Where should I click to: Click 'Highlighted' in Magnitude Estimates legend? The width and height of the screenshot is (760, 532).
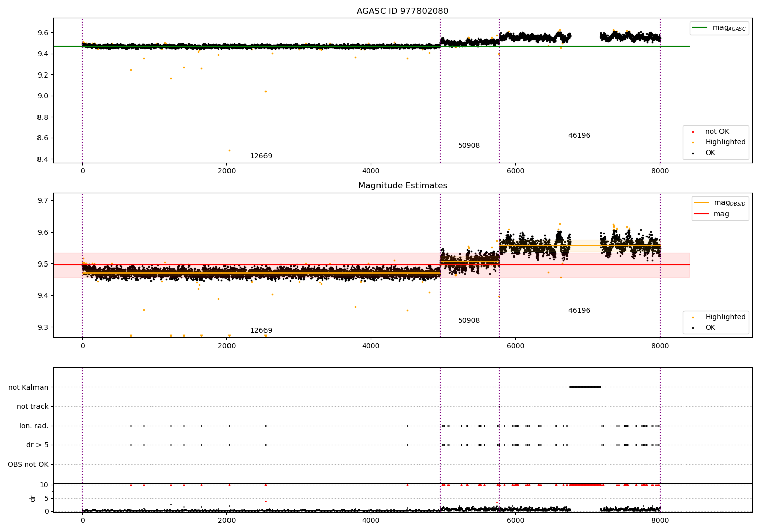point(725,317)
